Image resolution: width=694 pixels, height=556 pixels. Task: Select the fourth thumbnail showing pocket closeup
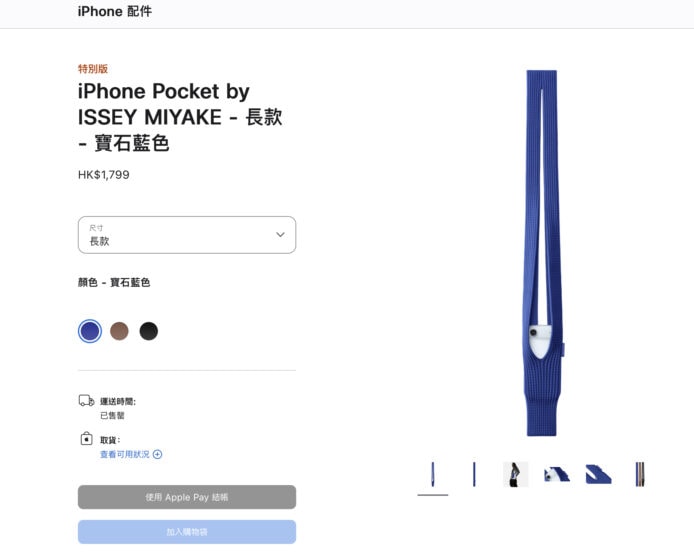pyautogui.click(x=557, y=474)
